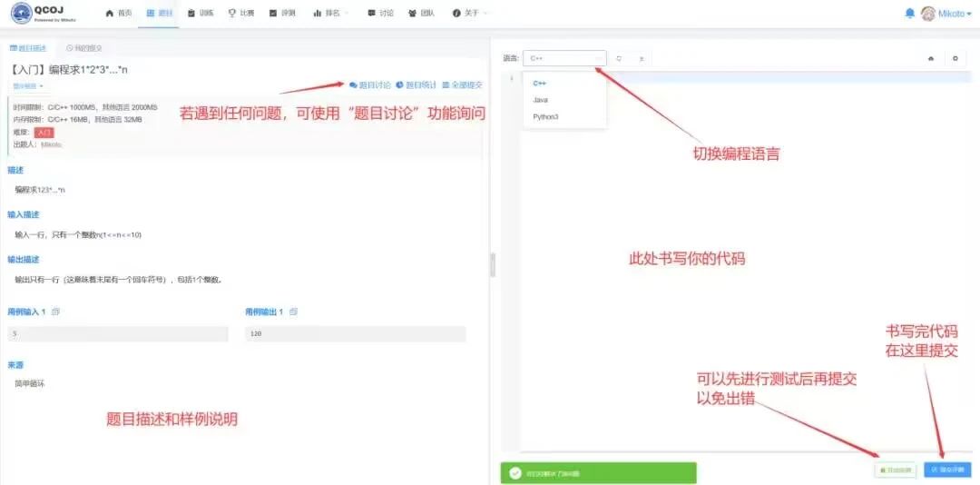
Task: Click the notification bell icon
Action: pos(909,13)
